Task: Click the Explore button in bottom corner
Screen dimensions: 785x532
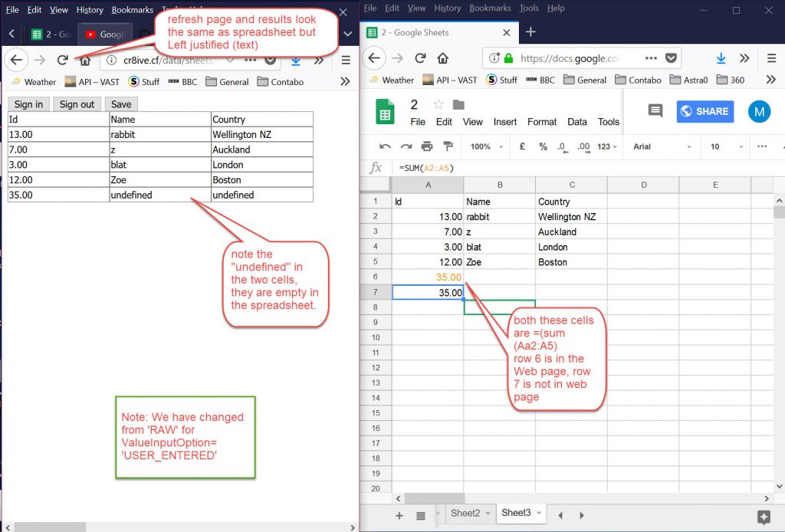Action: (764, 516)
